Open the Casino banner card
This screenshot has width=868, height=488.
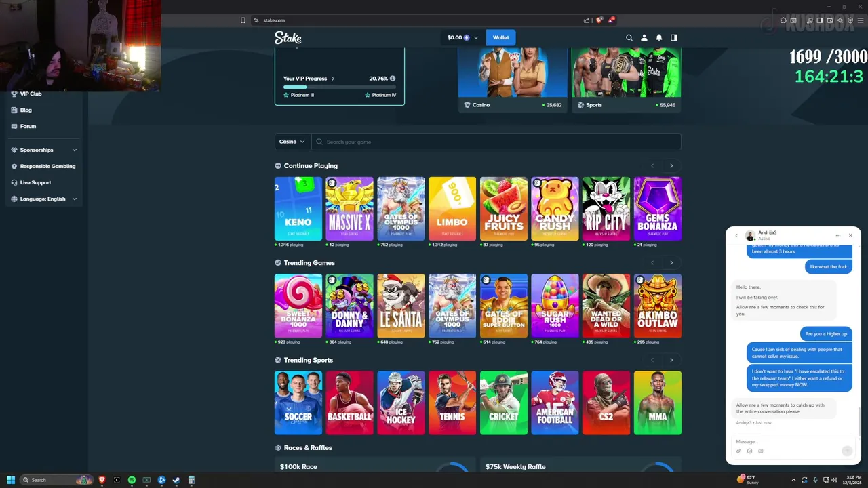pos(513,80)
